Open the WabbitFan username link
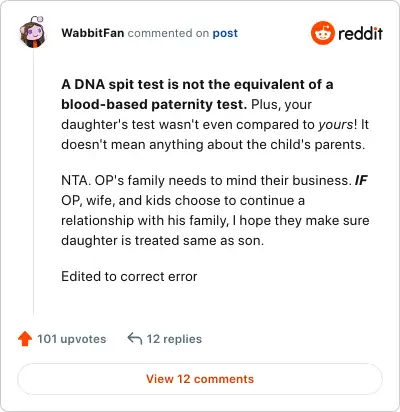Screen dimensions: 400x412 [x=93, y=33]
